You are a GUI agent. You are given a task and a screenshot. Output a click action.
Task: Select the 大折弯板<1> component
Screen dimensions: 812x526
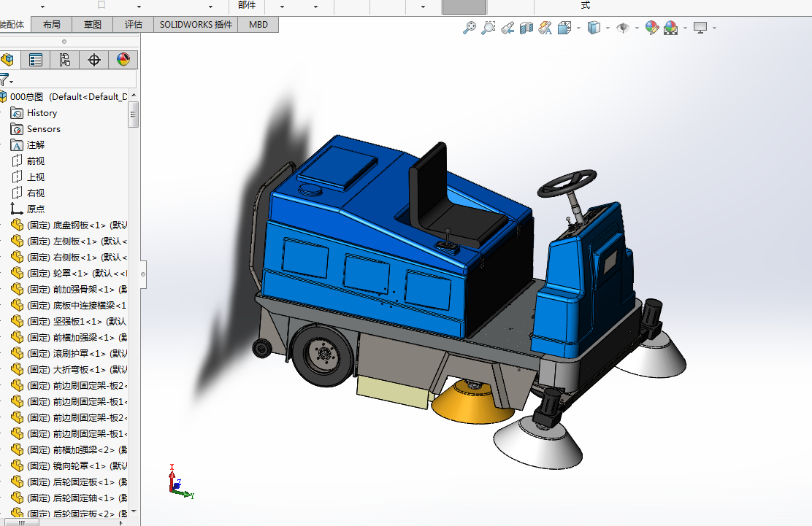point(69,369)
